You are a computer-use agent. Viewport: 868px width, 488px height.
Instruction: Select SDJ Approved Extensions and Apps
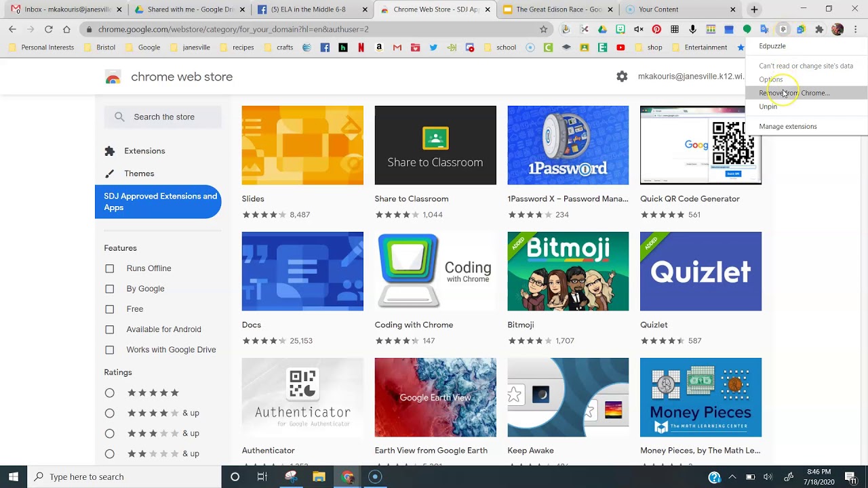[x=158, y=202]
